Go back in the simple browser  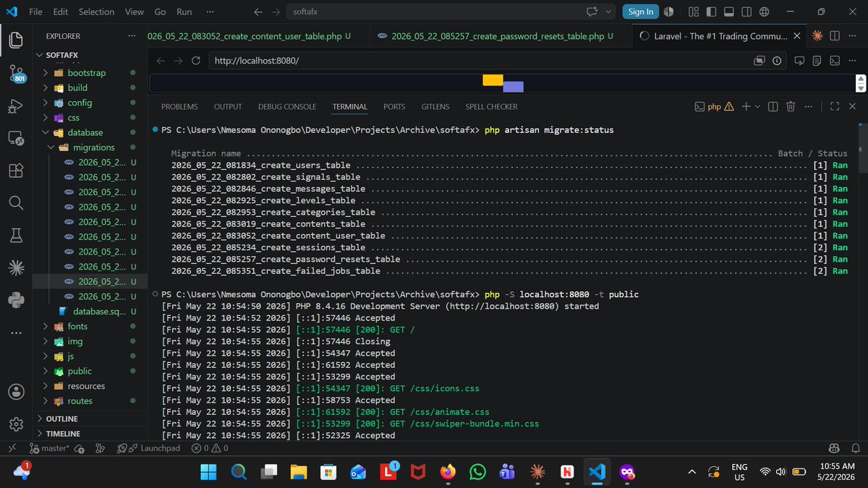click(161, 61)
